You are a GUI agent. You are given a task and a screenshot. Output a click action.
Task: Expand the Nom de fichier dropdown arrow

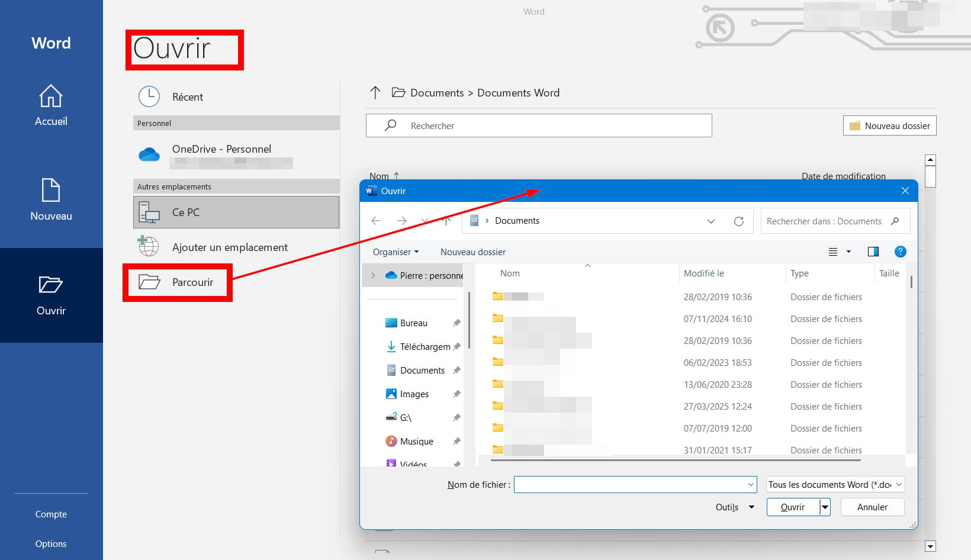751,484
